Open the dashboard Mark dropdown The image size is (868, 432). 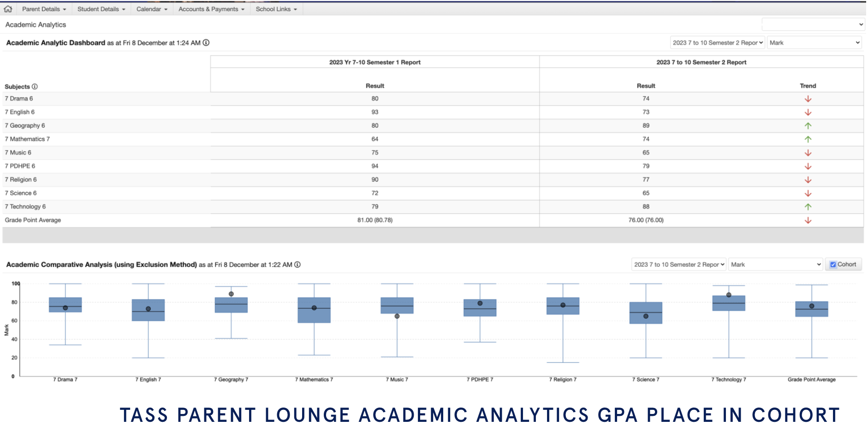814,42
